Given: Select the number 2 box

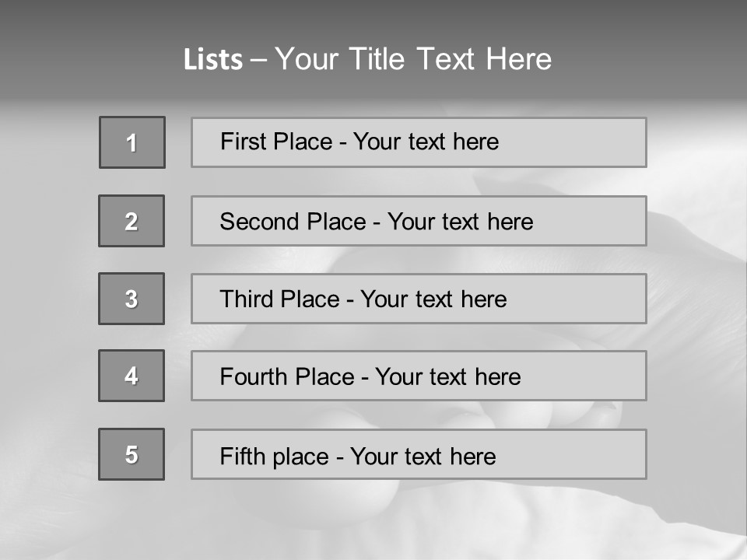Looking at the screenshot, I should coord(132,221).
